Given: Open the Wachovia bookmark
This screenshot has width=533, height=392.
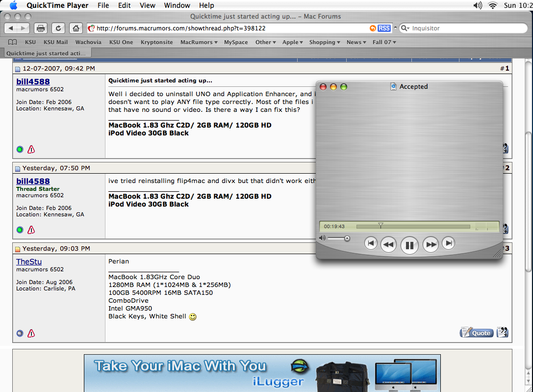Looking at the screenshot, I should (x=88, y=42).
